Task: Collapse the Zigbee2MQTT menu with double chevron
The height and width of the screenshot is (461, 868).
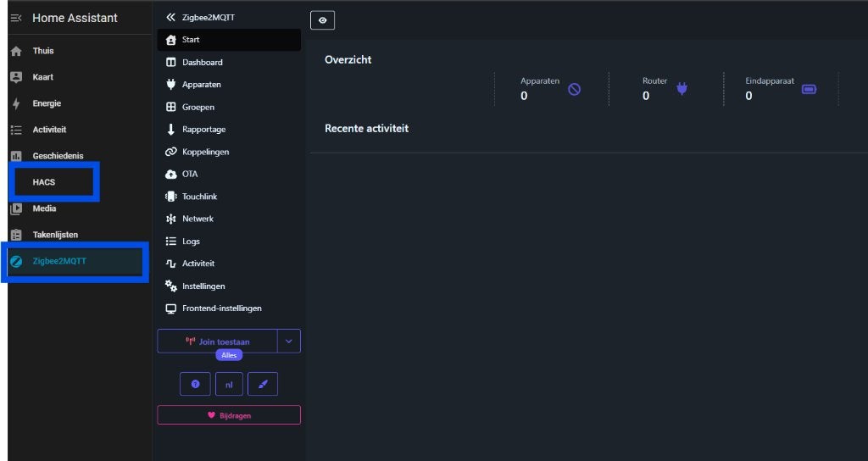Action: (x=170, y=18)
